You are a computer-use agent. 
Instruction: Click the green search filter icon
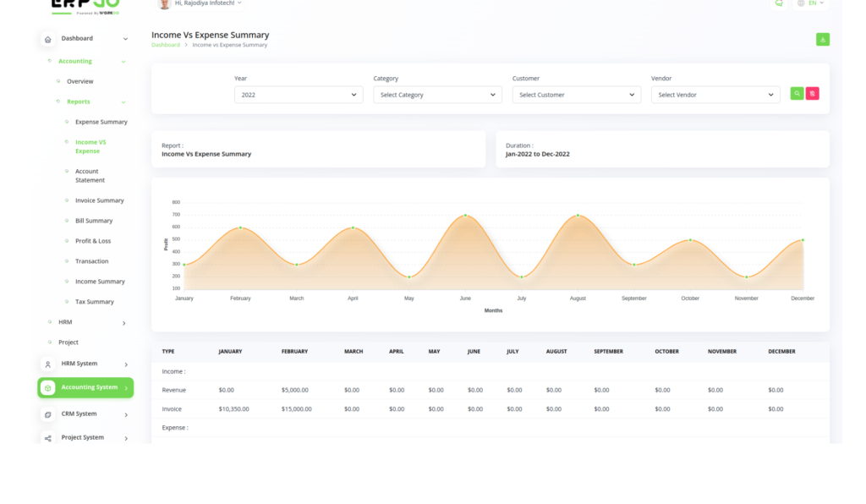click(797, 94)
